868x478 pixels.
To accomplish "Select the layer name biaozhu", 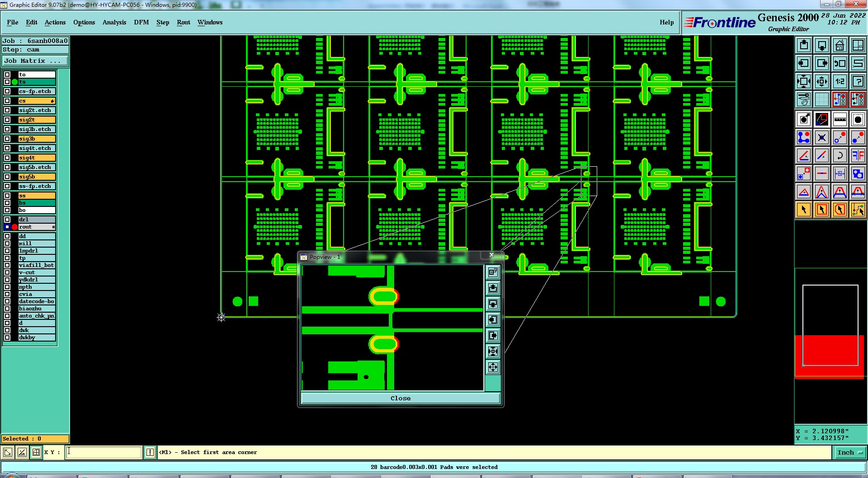I will tap(37, 309).
